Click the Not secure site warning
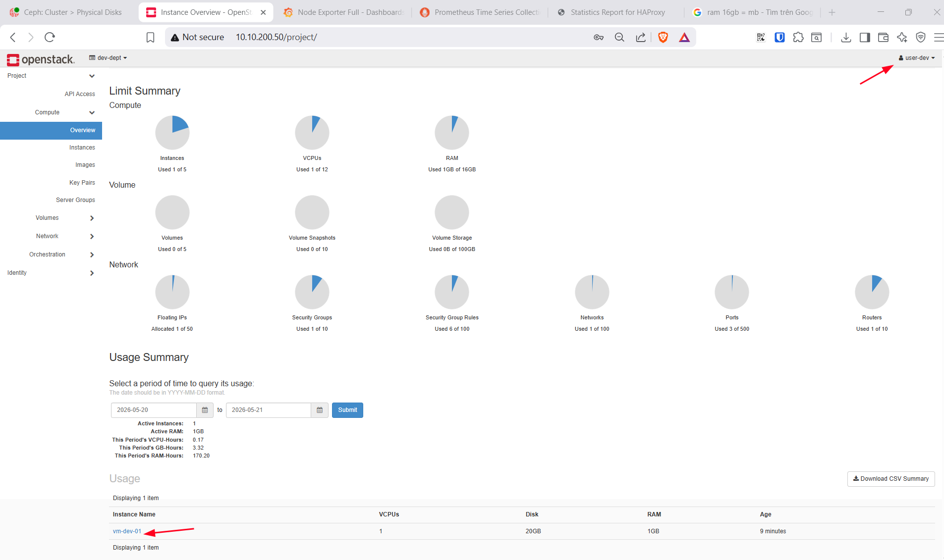 click(197, 37)
